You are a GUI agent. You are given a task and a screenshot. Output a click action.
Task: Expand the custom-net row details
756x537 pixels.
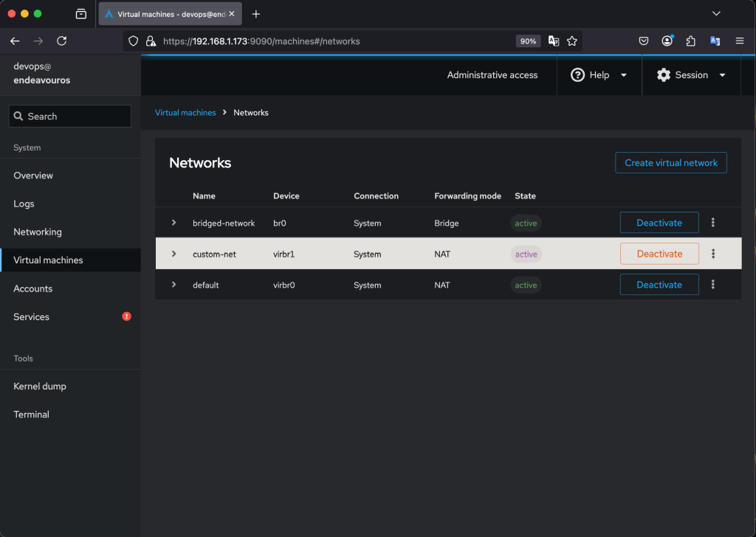pos(174,254)
